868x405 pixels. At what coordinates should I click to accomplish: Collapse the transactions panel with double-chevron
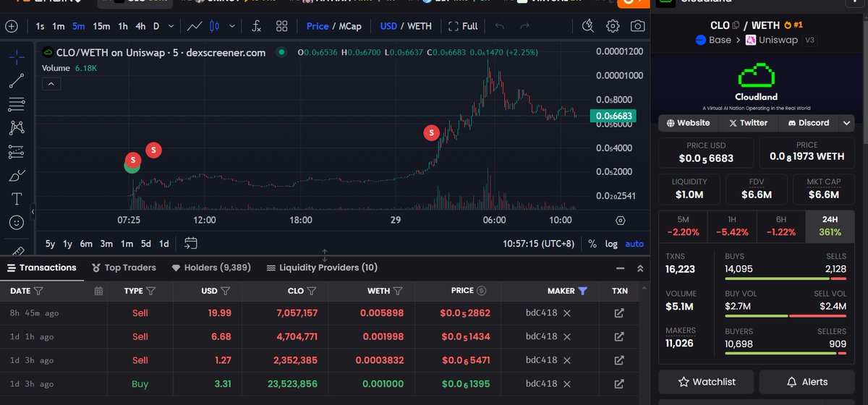pyautogui.click(x=640, y=268)
